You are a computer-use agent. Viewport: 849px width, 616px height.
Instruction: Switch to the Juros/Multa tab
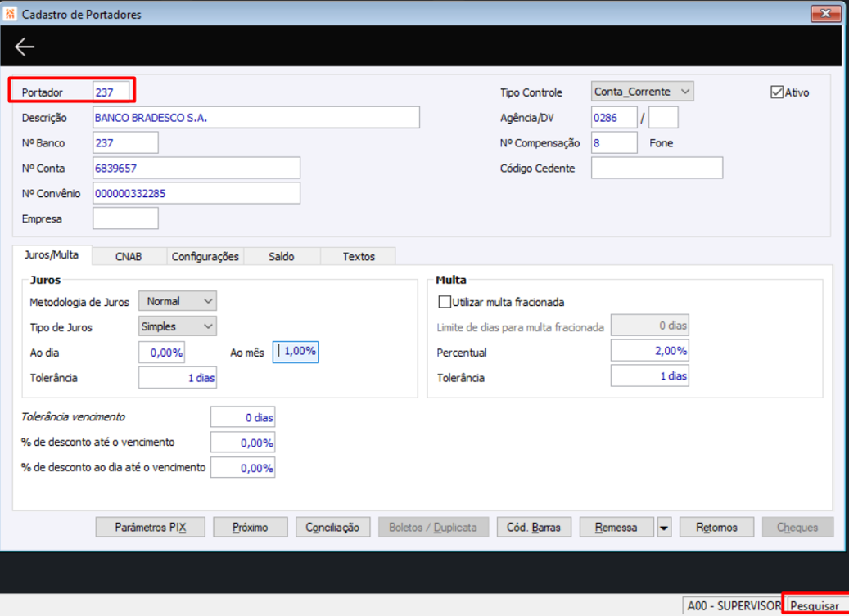pos(52,254)
